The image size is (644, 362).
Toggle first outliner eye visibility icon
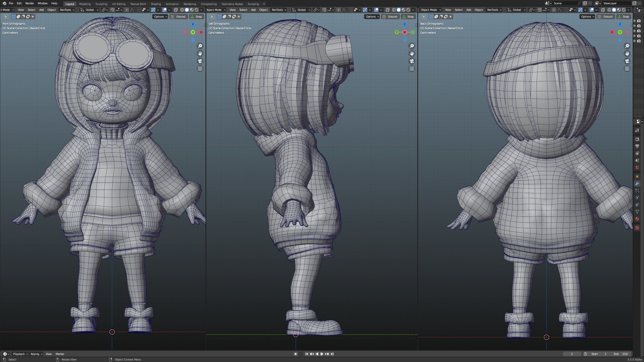[x=634, y=21]
